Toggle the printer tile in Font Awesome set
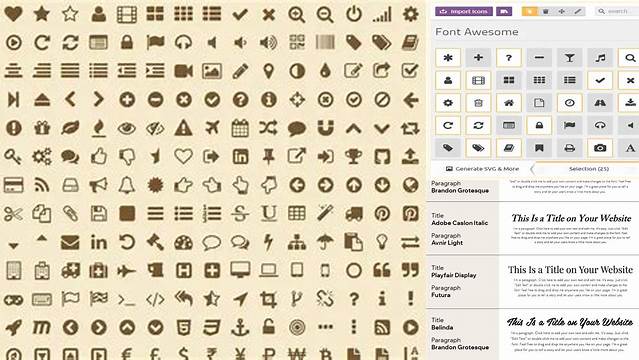This screenshot has height=360, width=639. 570,148
